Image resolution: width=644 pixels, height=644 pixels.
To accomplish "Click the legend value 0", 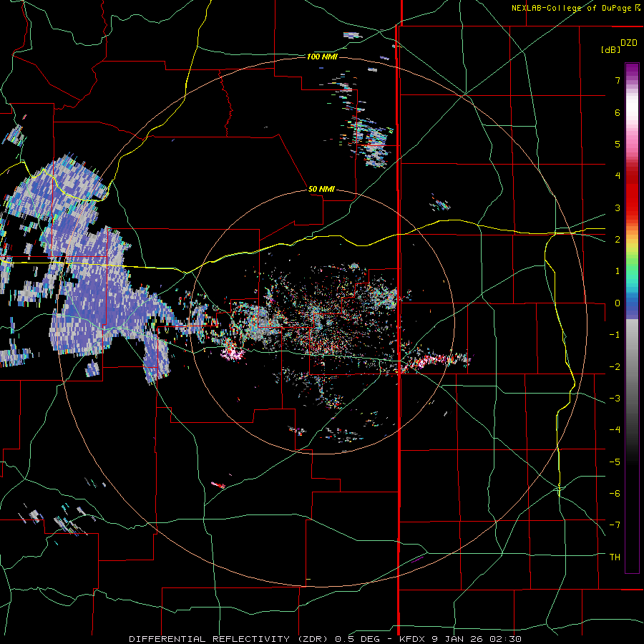I will pos(618,303).
